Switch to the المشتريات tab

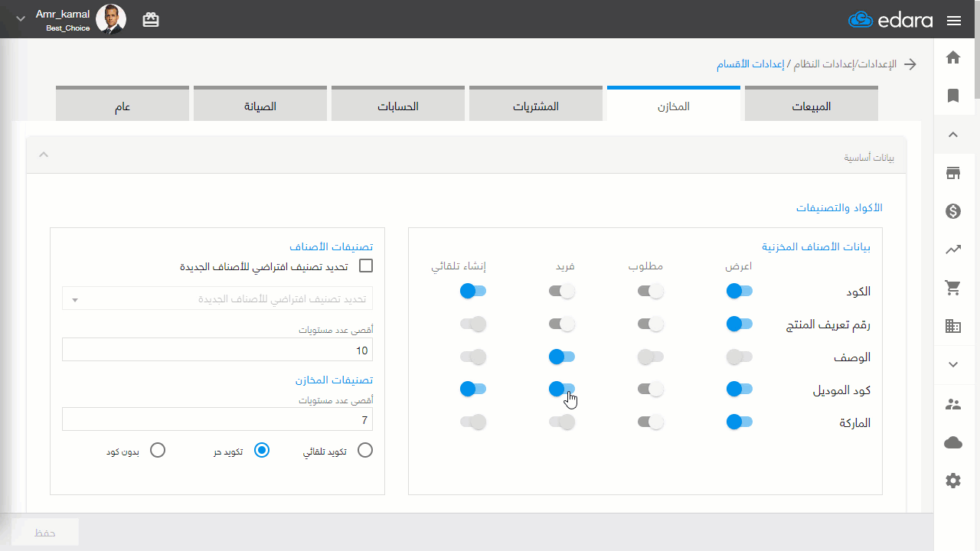coord(536,105)
